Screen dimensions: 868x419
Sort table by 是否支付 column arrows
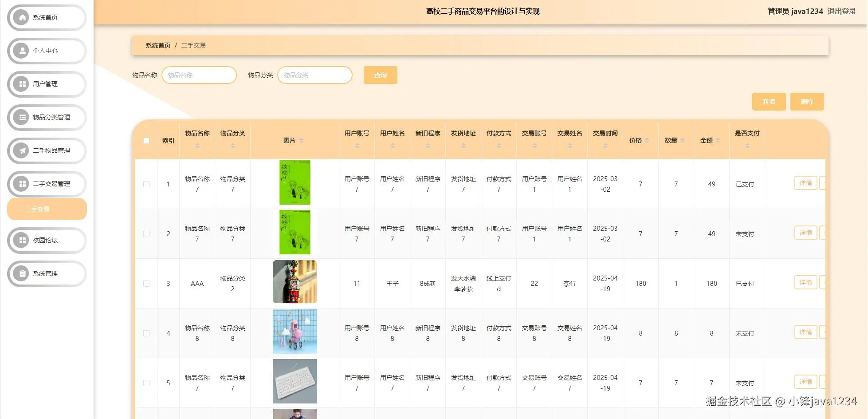747,146
